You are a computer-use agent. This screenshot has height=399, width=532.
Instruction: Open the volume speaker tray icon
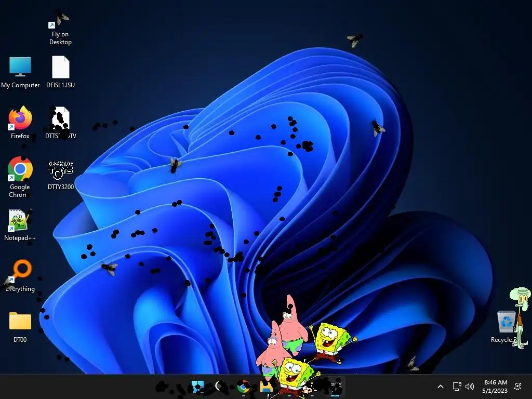coord(470,387)
